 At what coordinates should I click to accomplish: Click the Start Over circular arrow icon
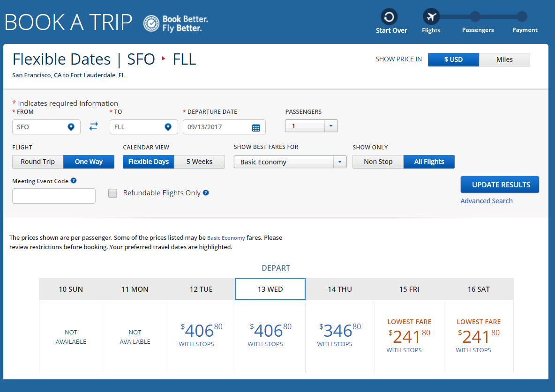pos(389,17)
